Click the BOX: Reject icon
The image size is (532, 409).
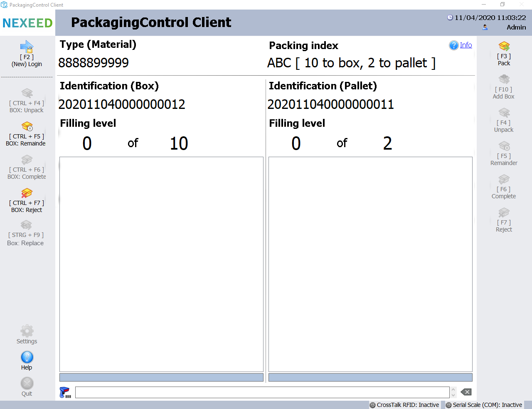click(27, 193)
